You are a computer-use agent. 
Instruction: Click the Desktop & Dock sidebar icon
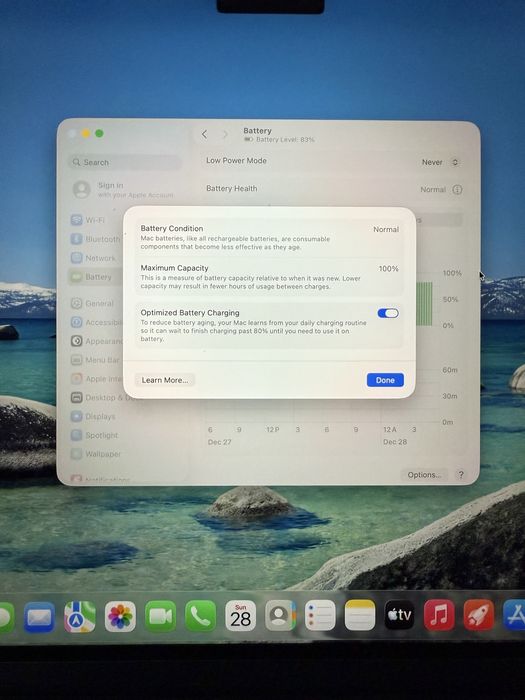tap(77, 397)
